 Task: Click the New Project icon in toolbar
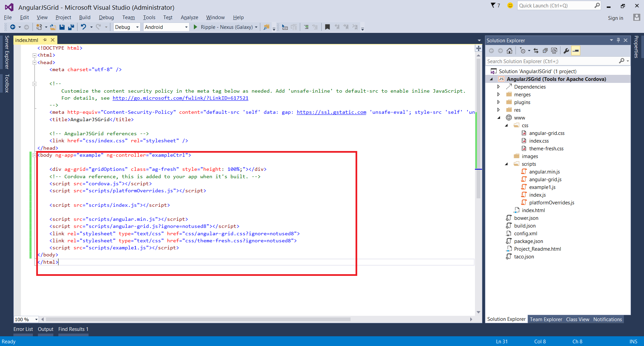point(39,27)
